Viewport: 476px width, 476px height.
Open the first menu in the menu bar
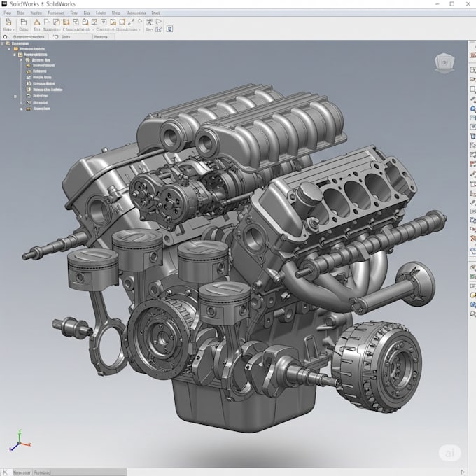point(7,13)
